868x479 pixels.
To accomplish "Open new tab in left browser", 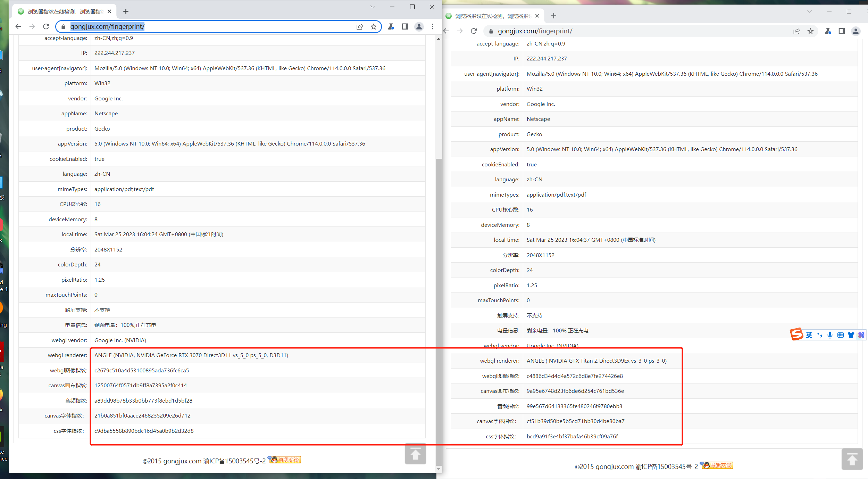I will click(x=126, y=11).
